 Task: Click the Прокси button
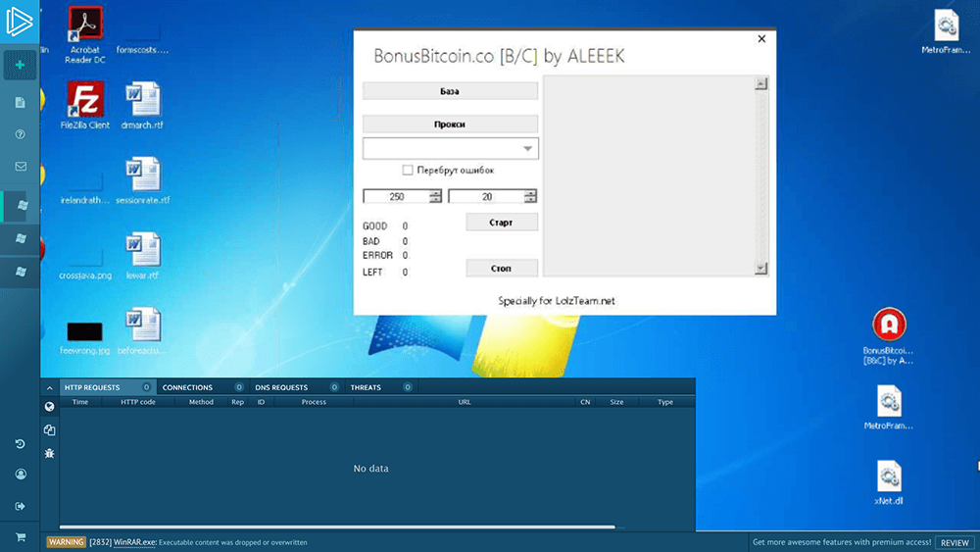[x=450, y=124]
